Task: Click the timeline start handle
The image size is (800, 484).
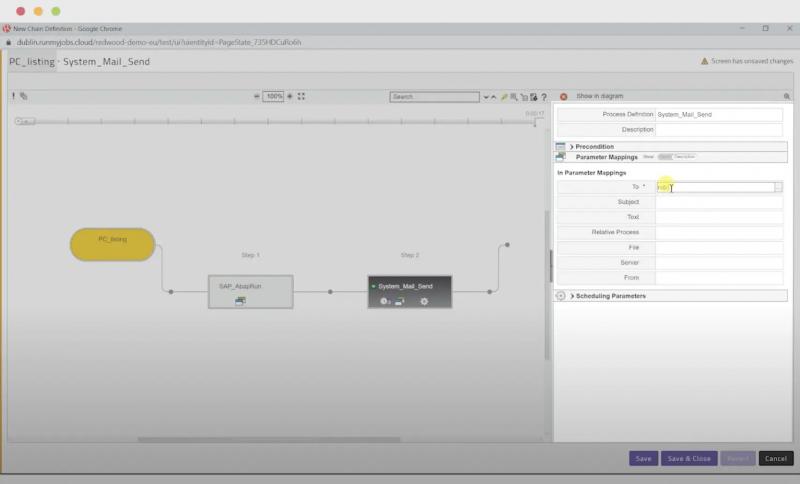Action: [24, 121]
